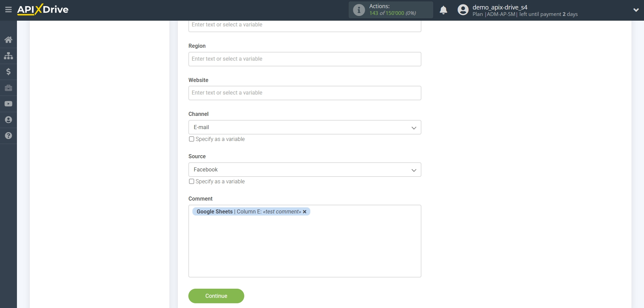Go to the home dashboard icon
This screenshot has height=308, width=644.
8,40
